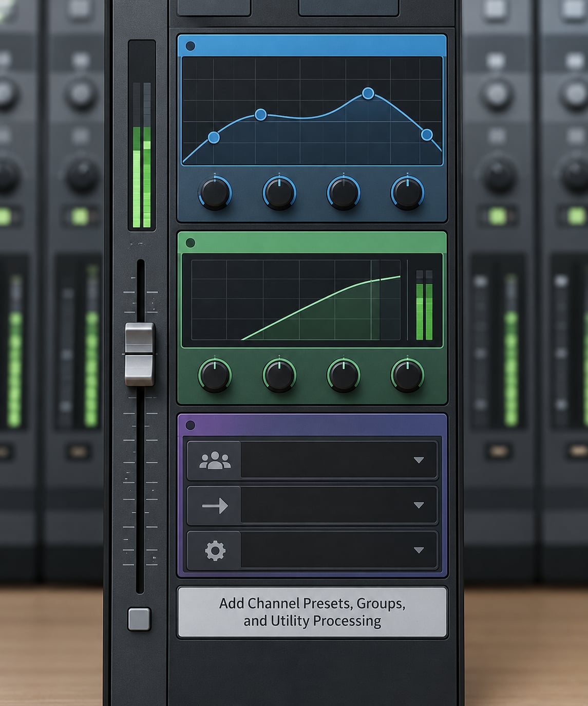Click the second knob in the green compressor module
The height and width of the screenshot is (706, 588).
[x=279, y=375]
